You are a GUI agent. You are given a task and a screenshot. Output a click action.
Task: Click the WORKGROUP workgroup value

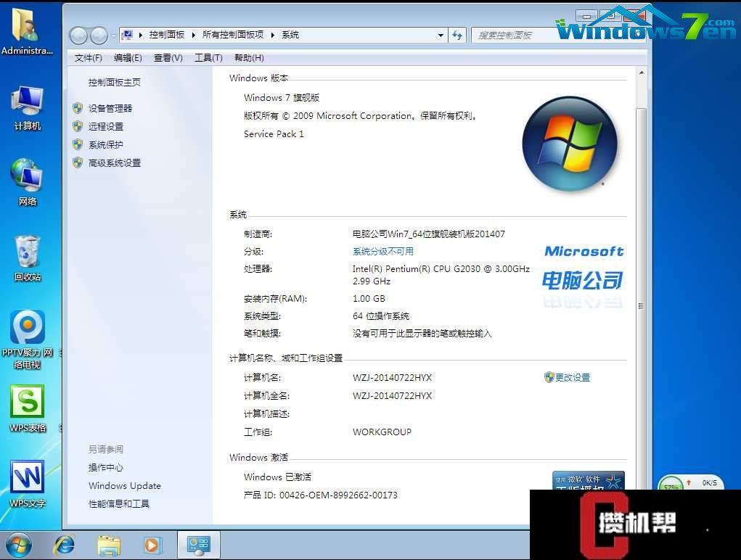coord(382,432)
